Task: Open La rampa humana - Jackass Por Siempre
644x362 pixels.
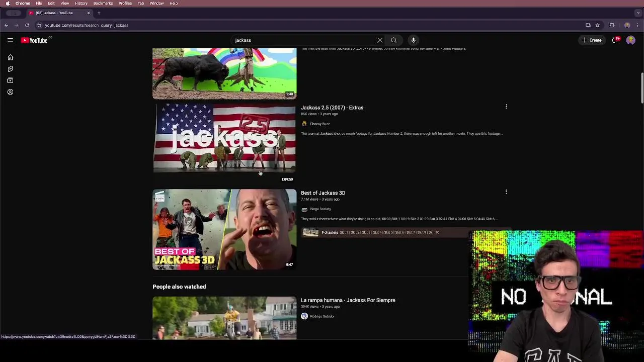Action: coord(348,300)
